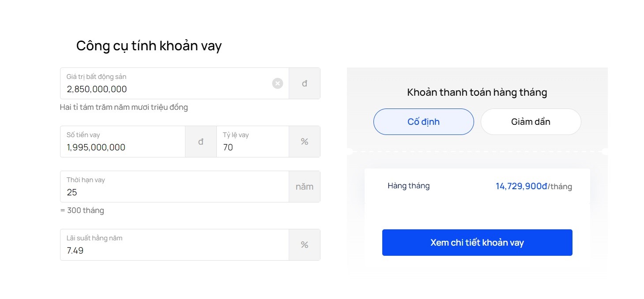Edit the 'Tỷ lệ vay' ratio field

coord(252,142)
